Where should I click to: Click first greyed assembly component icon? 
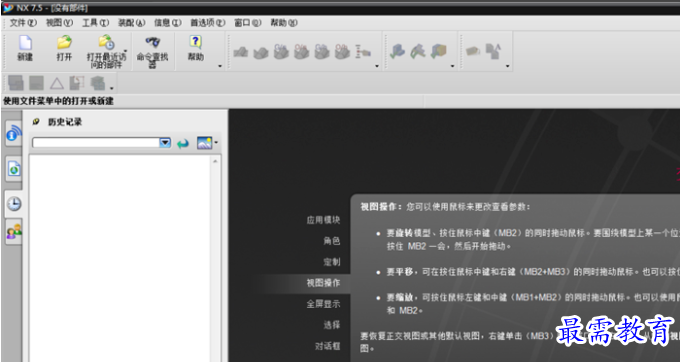pyautogui.click(x=241, y=52)
